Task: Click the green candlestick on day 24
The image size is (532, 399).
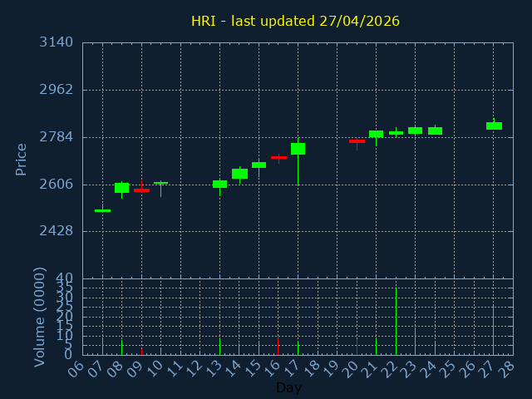Action: (435, 131)
